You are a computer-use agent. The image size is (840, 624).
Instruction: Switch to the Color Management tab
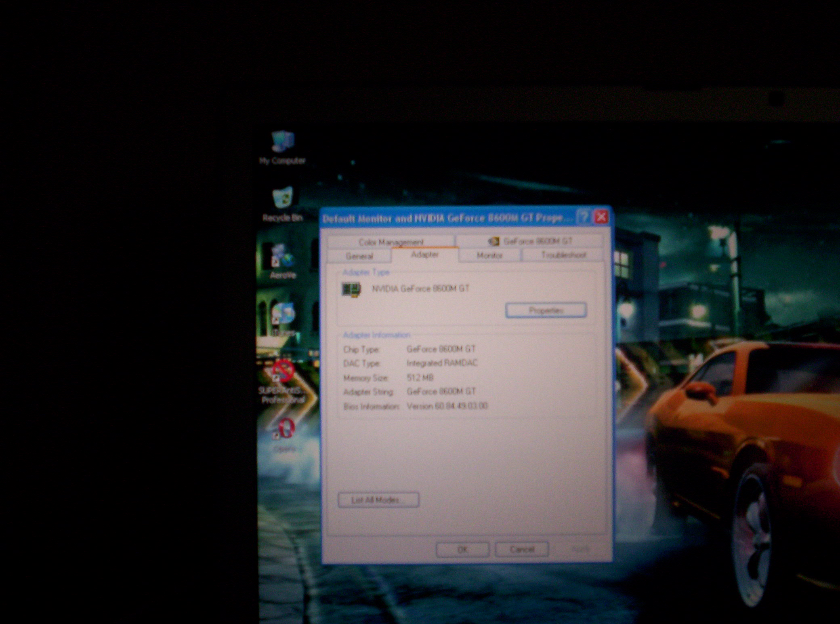coord(391,242)
